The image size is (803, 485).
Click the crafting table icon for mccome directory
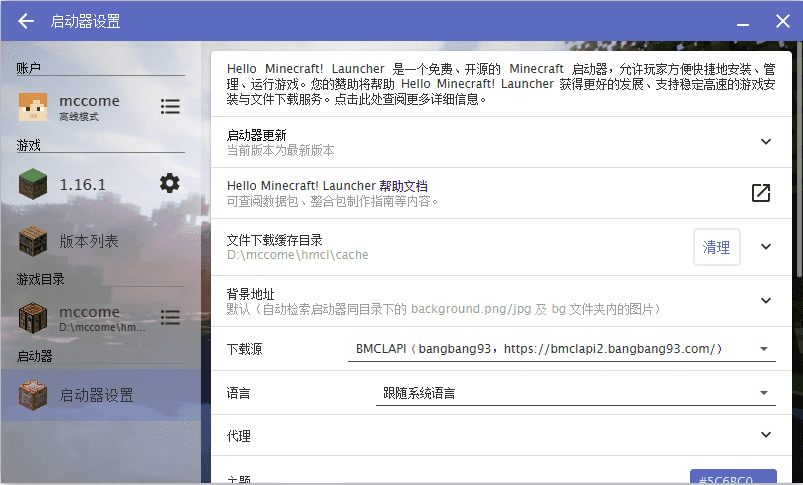33,318
